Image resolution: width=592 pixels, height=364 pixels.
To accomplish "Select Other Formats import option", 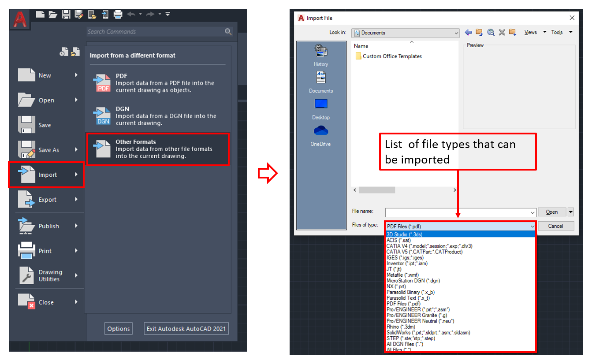I will [x=158, y=149].
